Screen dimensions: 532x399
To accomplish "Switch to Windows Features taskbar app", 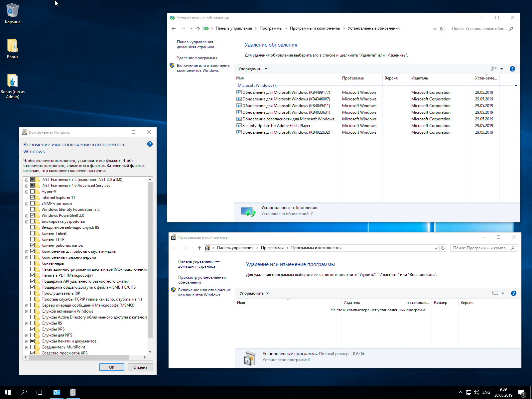I will 73,392.
